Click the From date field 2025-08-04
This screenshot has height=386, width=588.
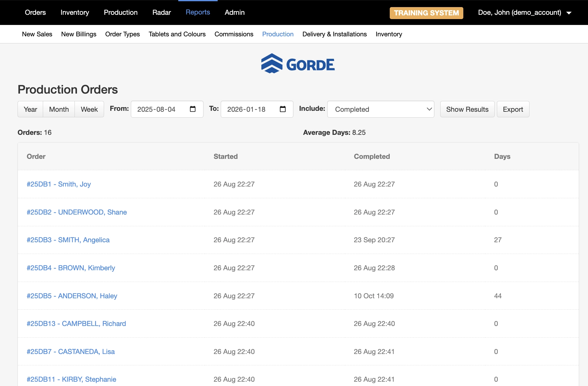(167, 109)
